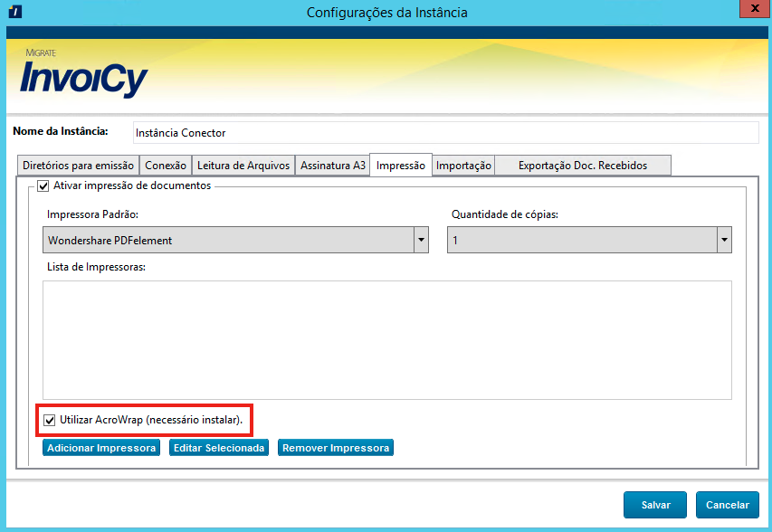Click the Adicionar Impressora button
The height and width of the screenshot is (532, 772).
pos(101,448)
